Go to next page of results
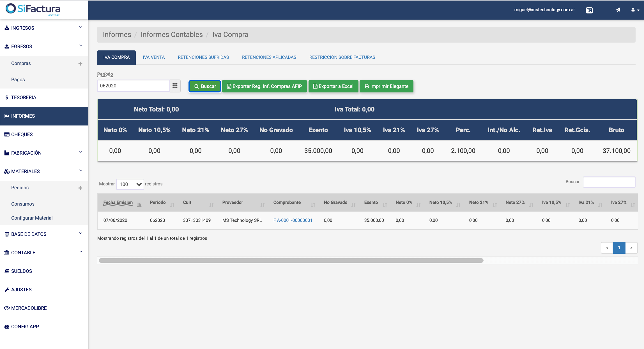Screen dimensions: 644x349 pyautogui.click(x=631, y=248)
